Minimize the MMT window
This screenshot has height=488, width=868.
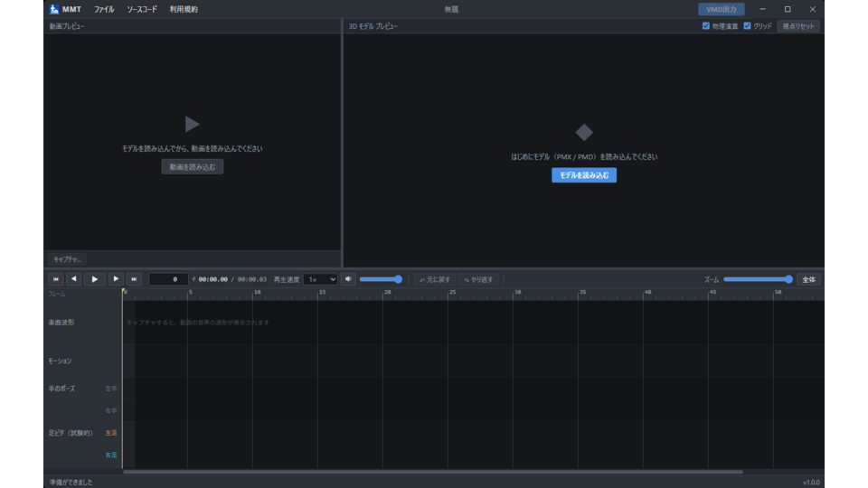[x=762, y=9]
